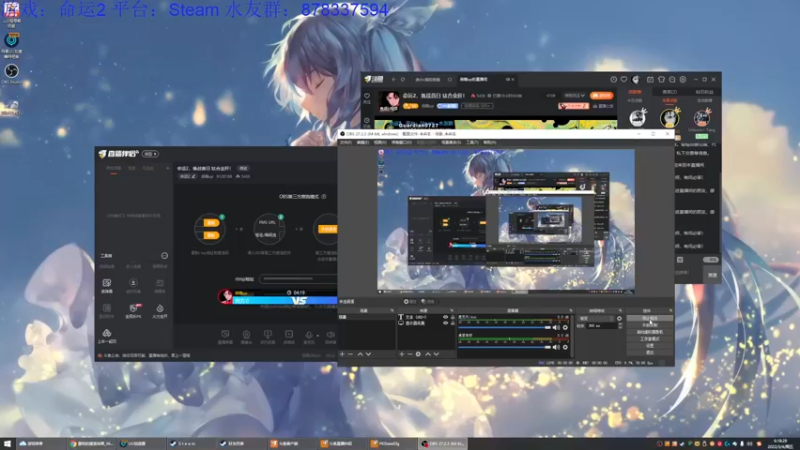Viewport: 800px width, 450px height.
Task: Switch to first tab in Huya client title bar
Action: [x=428, y=80]
